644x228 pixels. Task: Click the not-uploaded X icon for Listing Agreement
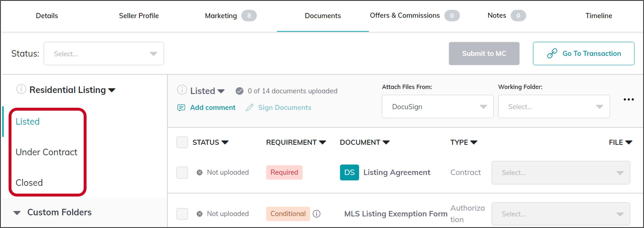pyautogui.click(x=199, y=173)
